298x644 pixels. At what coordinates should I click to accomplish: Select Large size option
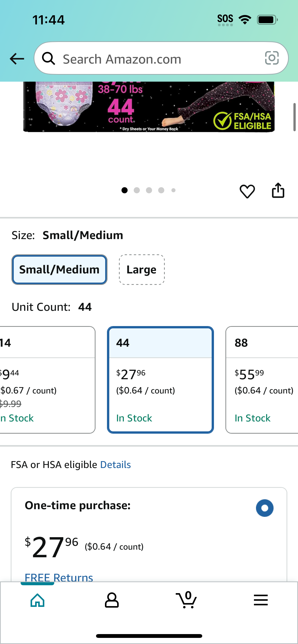[142, 270]
